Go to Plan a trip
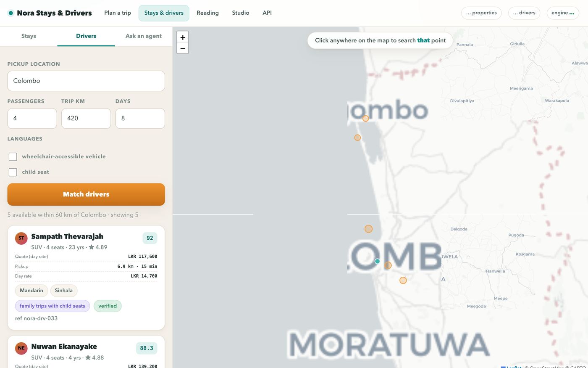This screenshot has height=368, width=588. [118, 13]
